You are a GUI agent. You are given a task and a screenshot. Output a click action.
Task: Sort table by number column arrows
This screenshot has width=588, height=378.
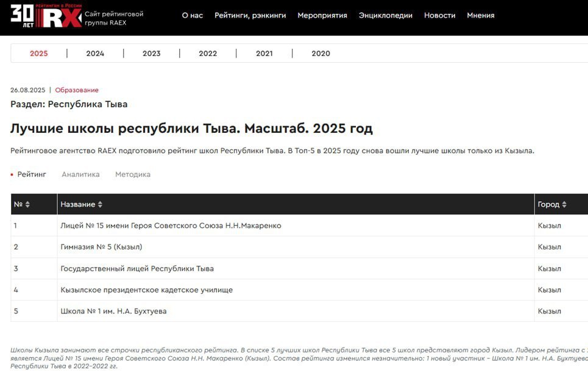click(x=27, y=204)
